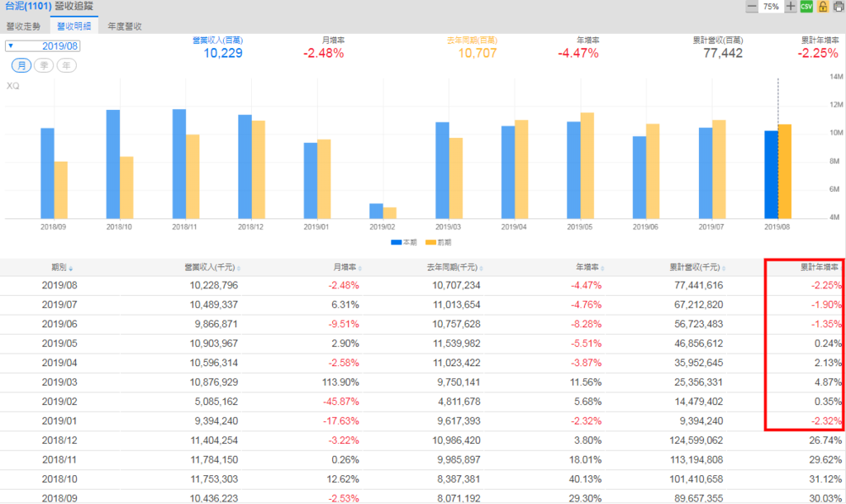Click the 2019/01 row period cell

[x=59, y=421]
